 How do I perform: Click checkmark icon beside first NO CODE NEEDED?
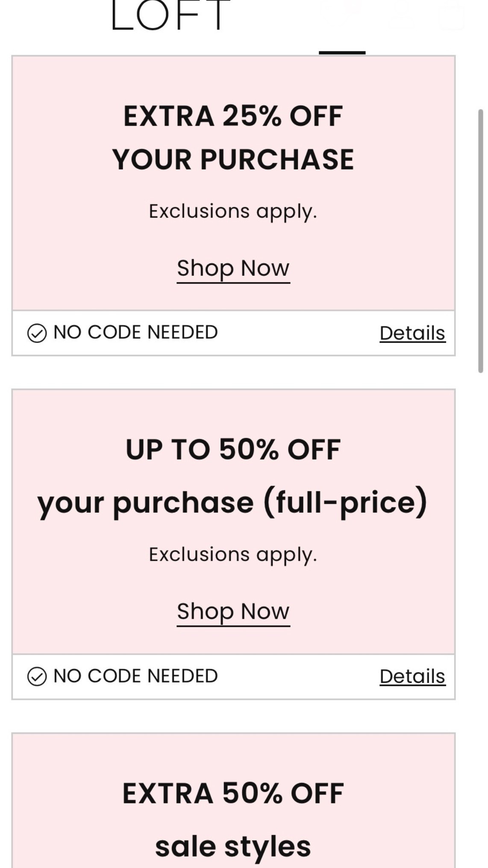coord(38,332)
